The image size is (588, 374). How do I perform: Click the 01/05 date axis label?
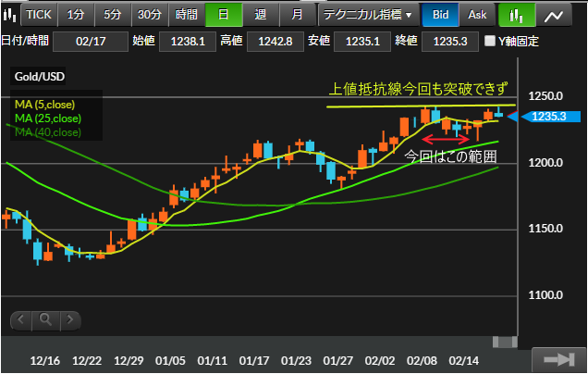pos(170,361)
